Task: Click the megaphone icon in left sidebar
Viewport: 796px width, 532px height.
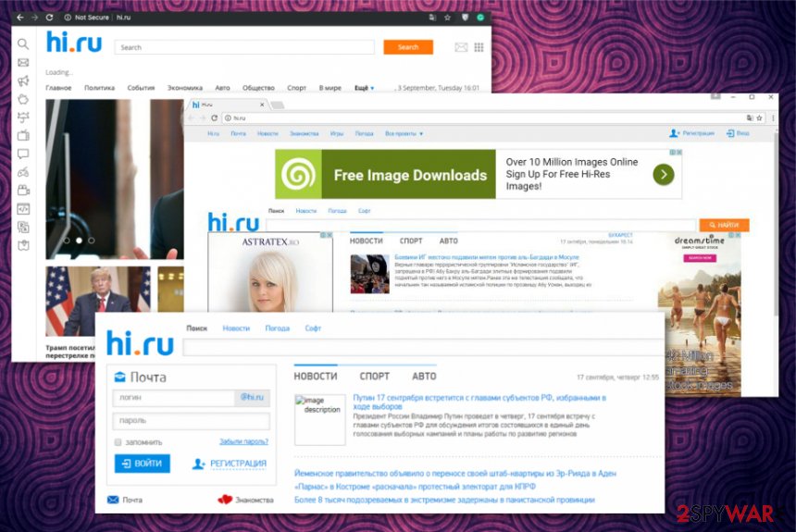Action: 23,80
